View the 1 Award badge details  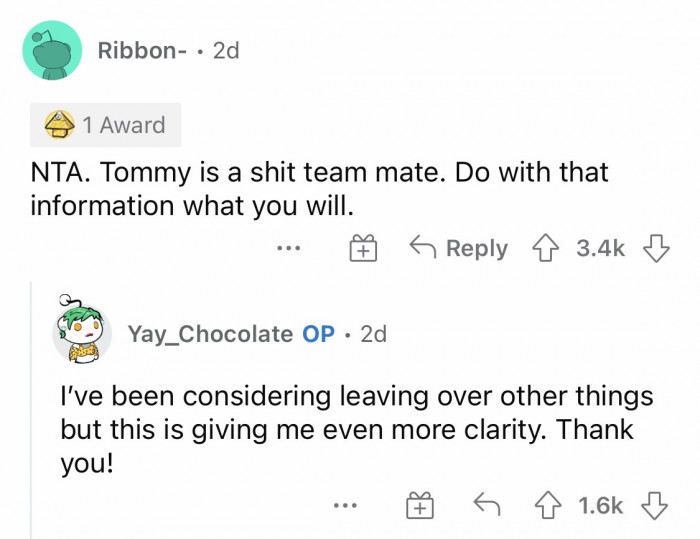105,125
